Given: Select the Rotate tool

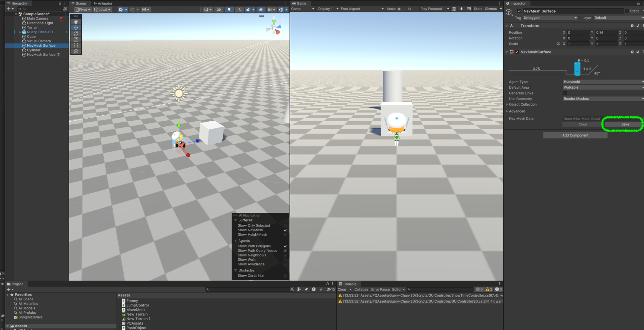Looking at the screenshot, I should click(x=76, y=33).
